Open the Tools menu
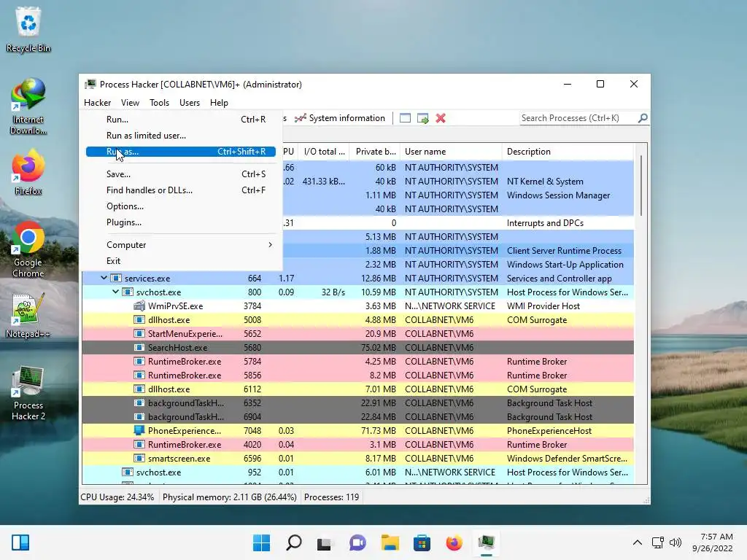747x560 pixels. tap(159, 102)
